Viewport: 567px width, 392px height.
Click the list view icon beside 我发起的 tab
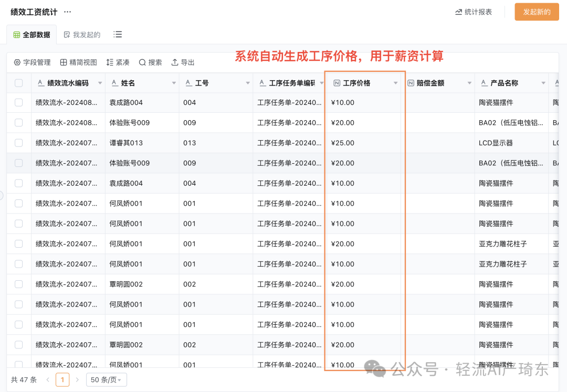tap(118, 34)
